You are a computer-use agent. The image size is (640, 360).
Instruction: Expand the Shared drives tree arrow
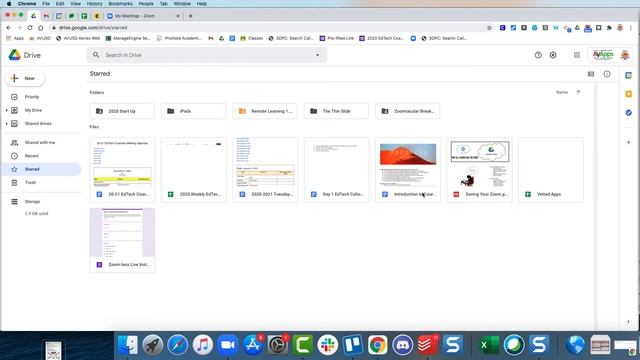pos(6,124)
